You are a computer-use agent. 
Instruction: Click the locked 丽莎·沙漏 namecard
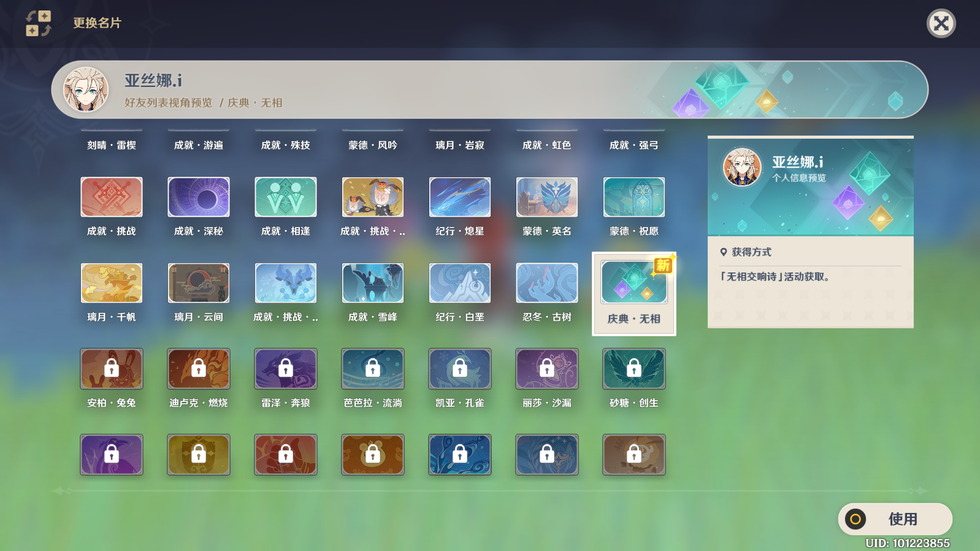point(547,369)
